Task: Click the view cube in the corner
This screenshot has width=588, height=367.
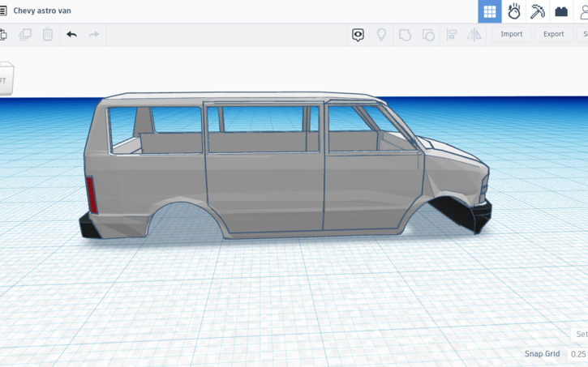Action: [x=6, y=79]
